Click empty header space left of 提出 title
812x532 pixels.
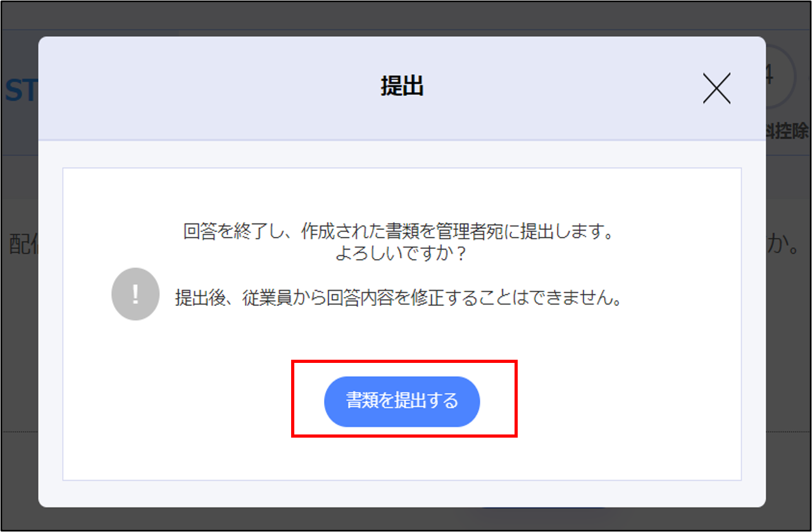[209, 88]
